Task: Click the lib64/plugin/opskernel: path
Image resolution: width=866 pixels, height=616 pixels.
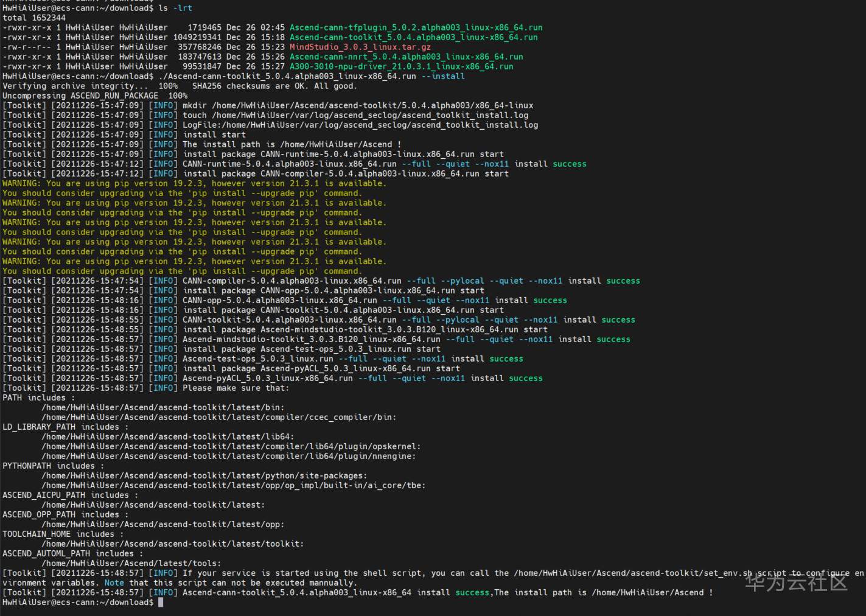Action: [x=231, y=446]
